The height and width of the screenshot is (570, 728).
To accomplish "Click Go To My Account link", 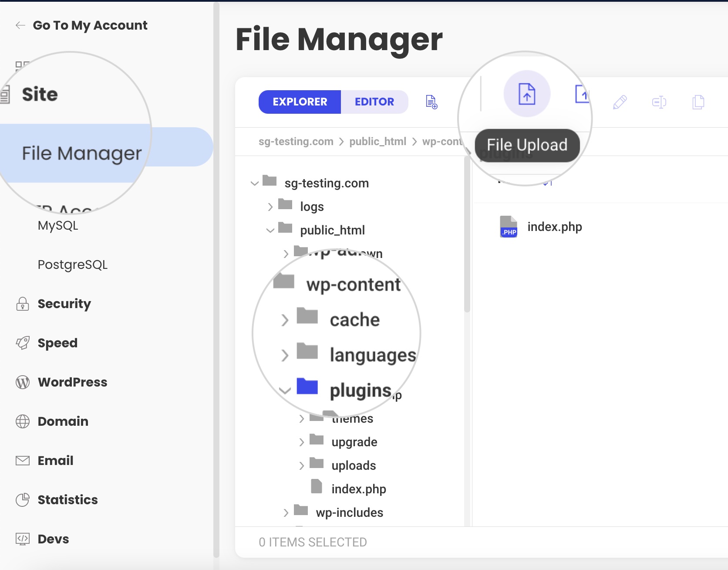I will (90, 25).
